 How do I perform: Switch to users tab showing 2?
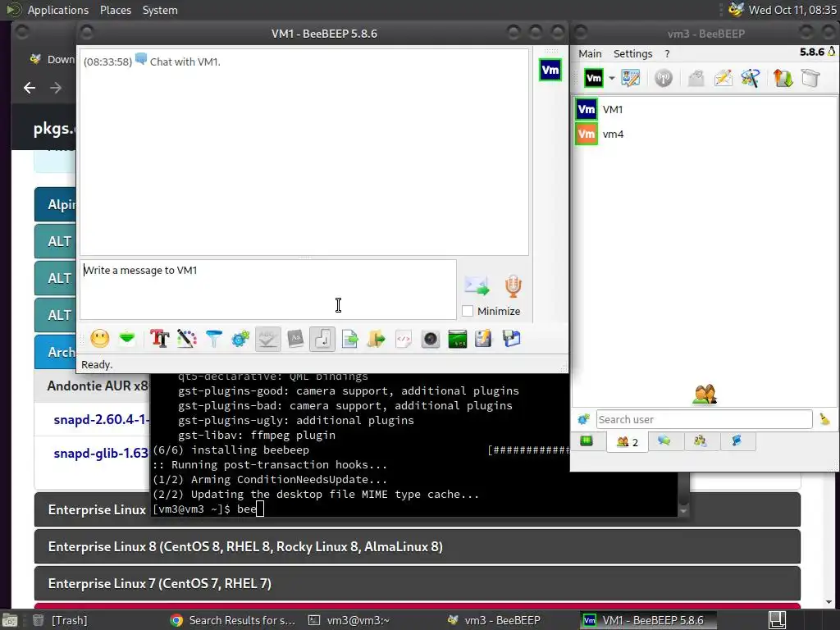(x=627, y=442)
